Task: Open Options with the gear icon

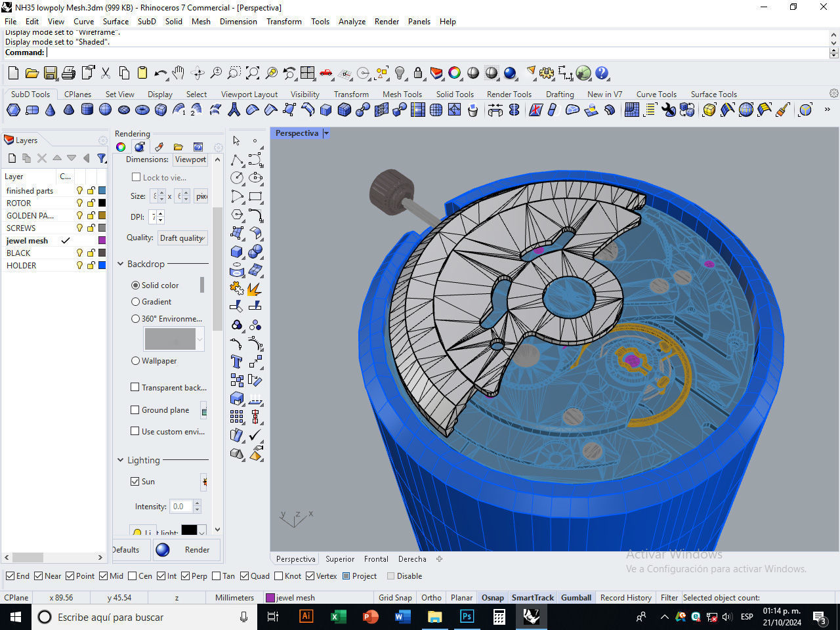Action: 547,73
